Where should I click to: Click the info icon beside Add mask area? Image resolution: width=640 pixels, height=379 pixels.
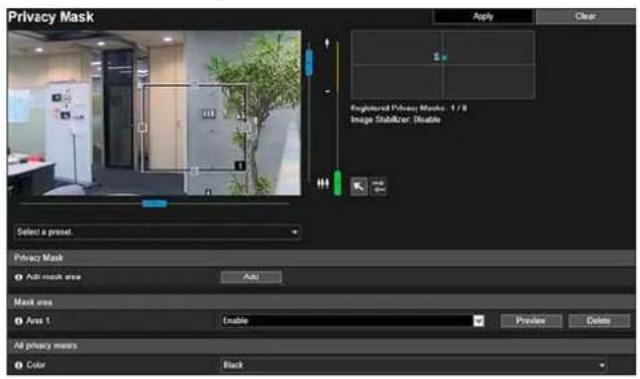[18, 277]
